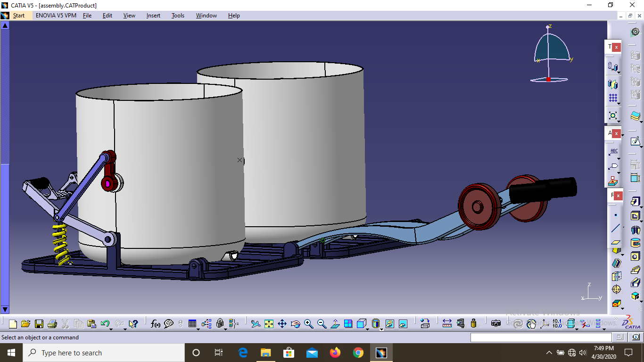Click the axis system icon

click(x=545, y=324)
